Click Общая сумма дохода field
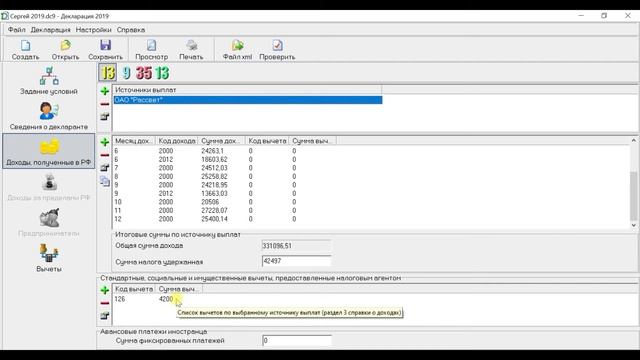 pyautogui.click(x=296, y=246)
